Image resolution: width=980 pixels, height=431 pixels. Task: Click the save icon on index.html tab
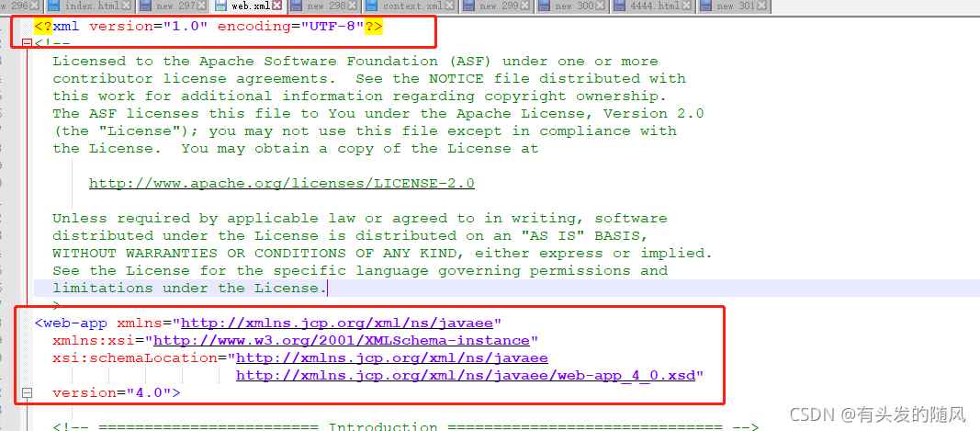point(56,6)
